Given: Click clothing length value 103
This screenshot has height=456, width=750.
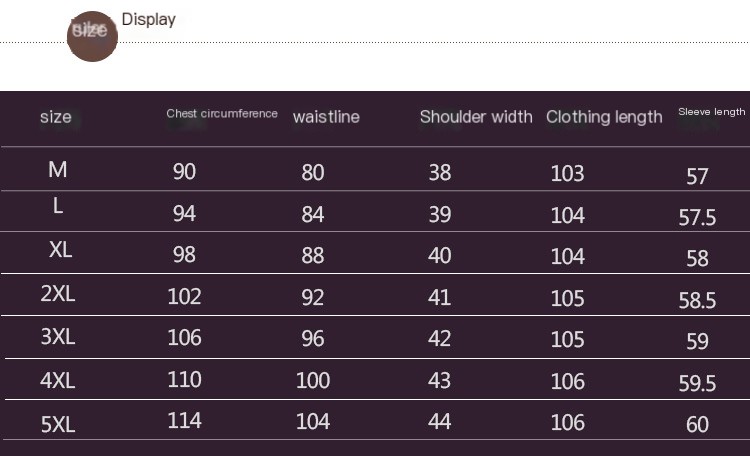Looking at the screenshot, I should pos(567,173).
